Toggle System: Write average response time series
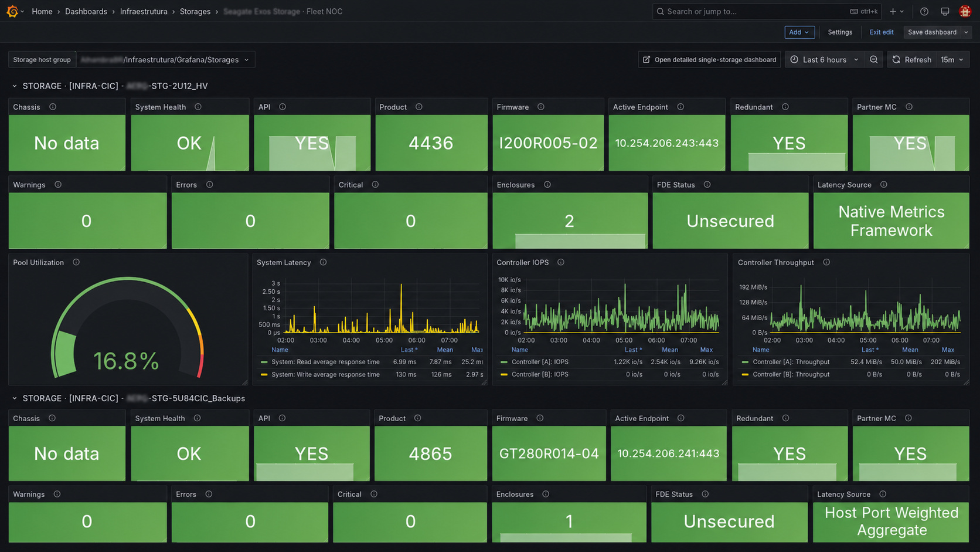Screen dimensions: 980x552 325,374
